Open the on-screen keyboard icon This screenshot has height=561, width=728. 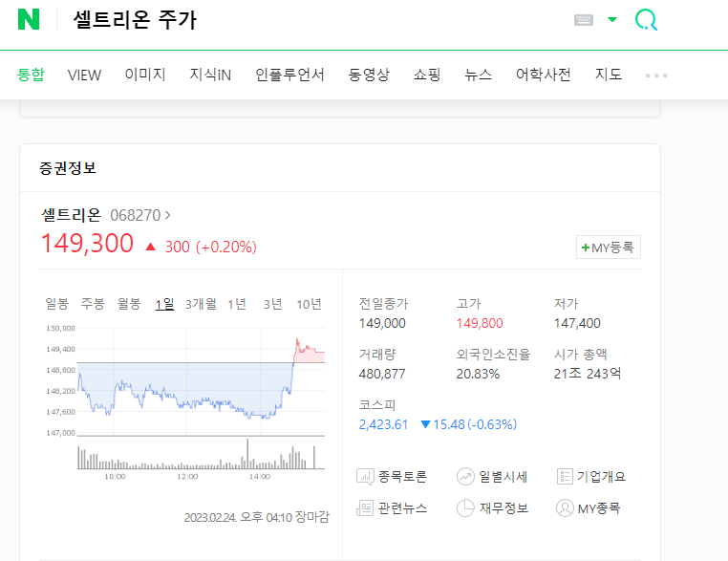click(584, 20)
